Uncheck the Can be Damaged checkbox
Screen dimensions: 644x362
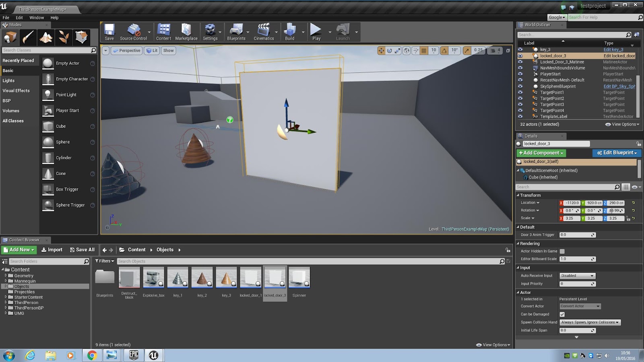562,315
